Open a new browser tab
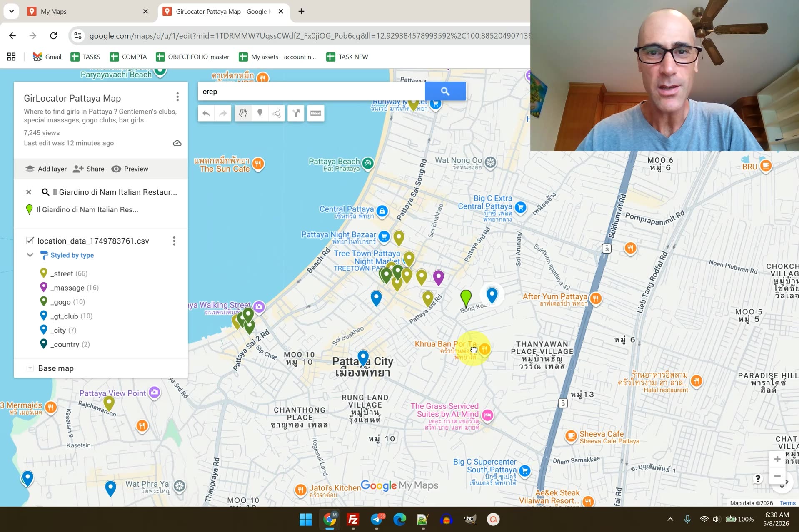Image resolution: width=799 pixels, height=532 pixels. (301, 12)
